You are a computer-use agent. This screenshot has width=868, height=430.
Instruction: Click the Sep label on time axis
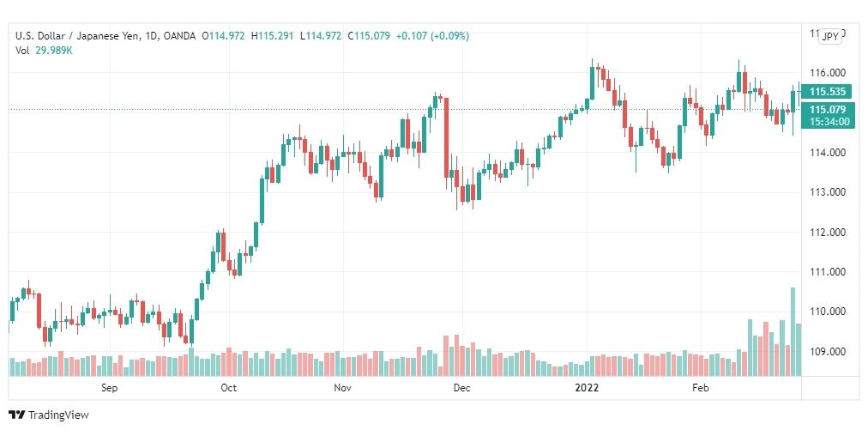[109, 388]
